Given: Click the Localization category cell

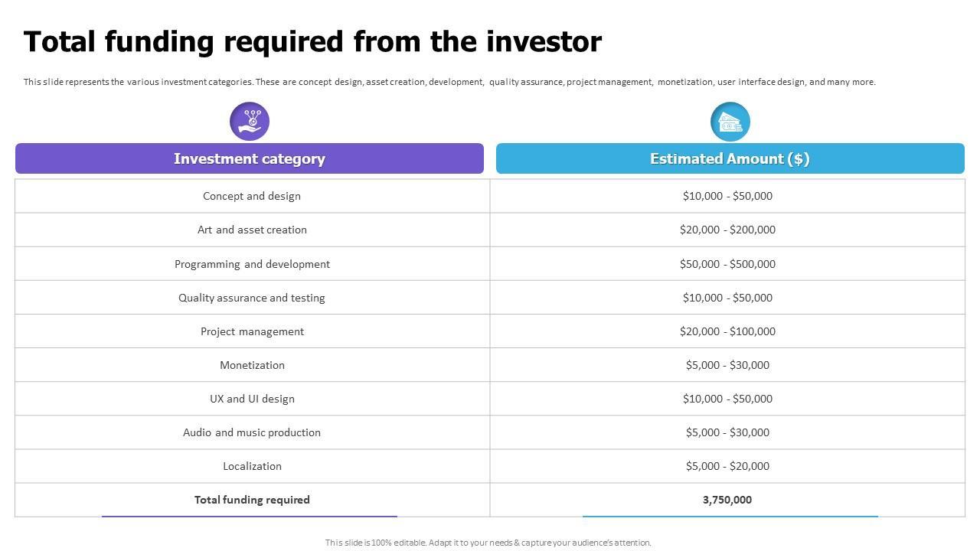Looking at the screenshot, I should pyautogui.click(x=252, y=466).
